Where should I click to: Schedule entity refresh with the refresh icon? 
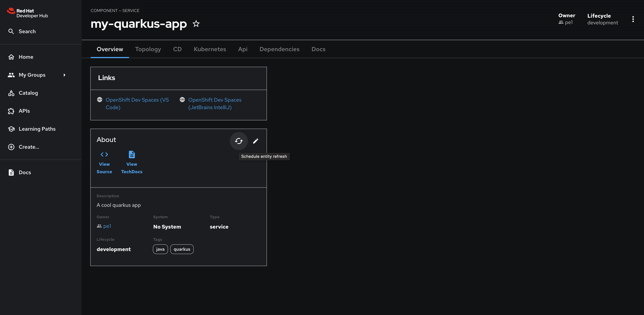239,141
